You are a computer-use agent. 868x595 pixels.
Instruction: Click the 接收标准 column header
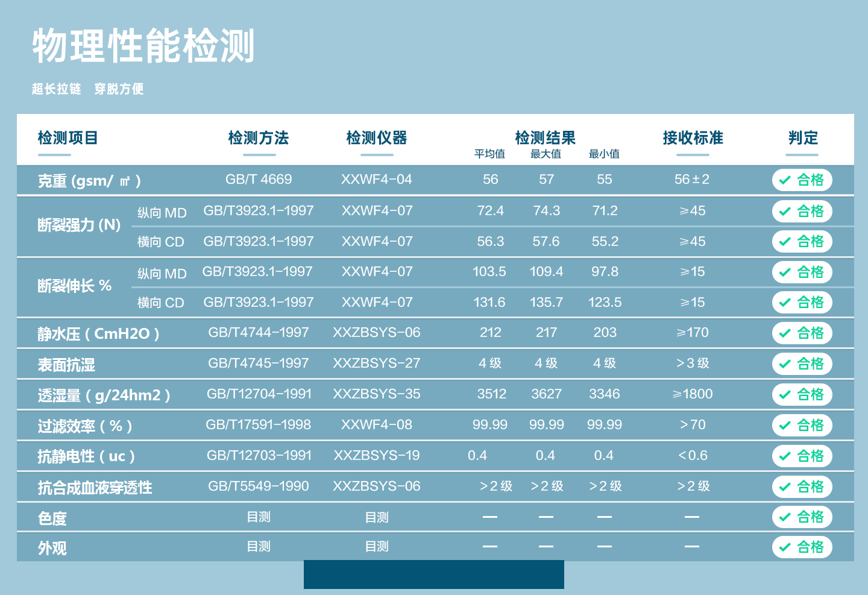(x=693, y=138)
